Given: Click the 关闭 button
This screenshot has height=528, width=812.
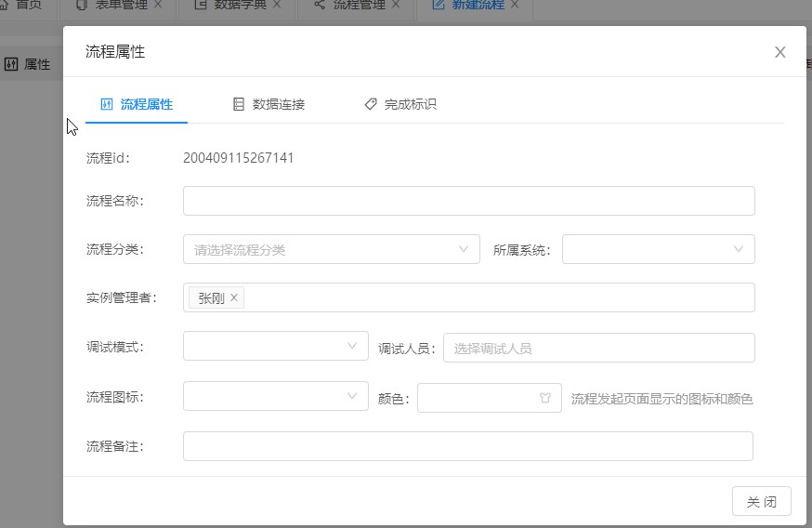Looking at the screenshot, I should (x=761, y=501).
